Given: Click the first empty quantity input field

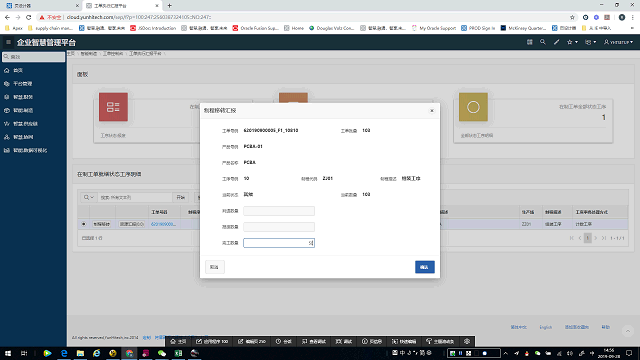Looking at the screenshot, I should (x=279, y=211).
